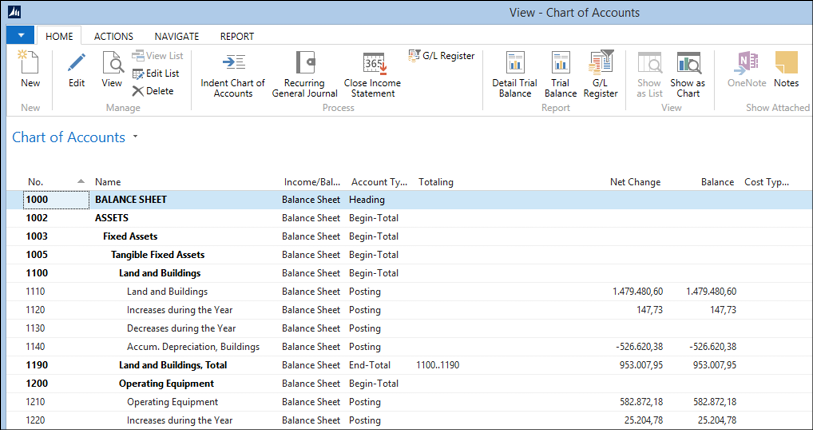The image size is (813, 430).
Task: Click Indent Chart of Accounts icon
Action: (233, 63)
